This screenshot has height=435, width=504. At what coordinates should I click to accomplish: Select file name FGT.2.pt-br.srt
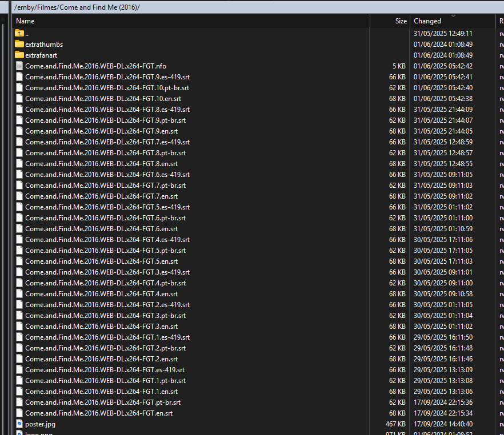105,348
